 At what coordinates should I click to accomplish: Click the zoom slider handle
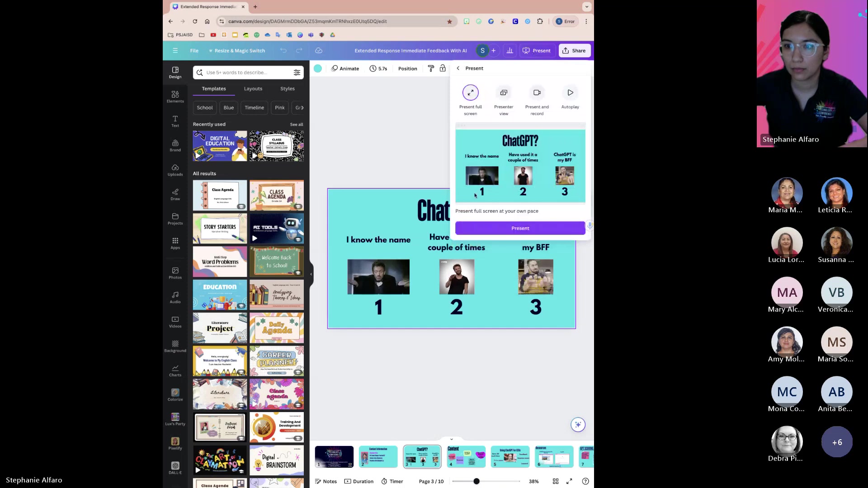coord(476,481)
